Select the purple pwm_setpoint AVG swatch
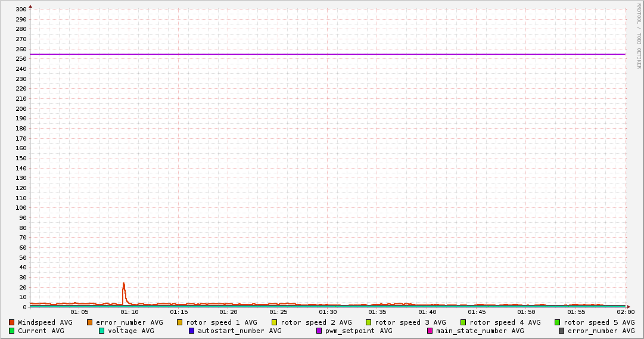 (319, 331)
